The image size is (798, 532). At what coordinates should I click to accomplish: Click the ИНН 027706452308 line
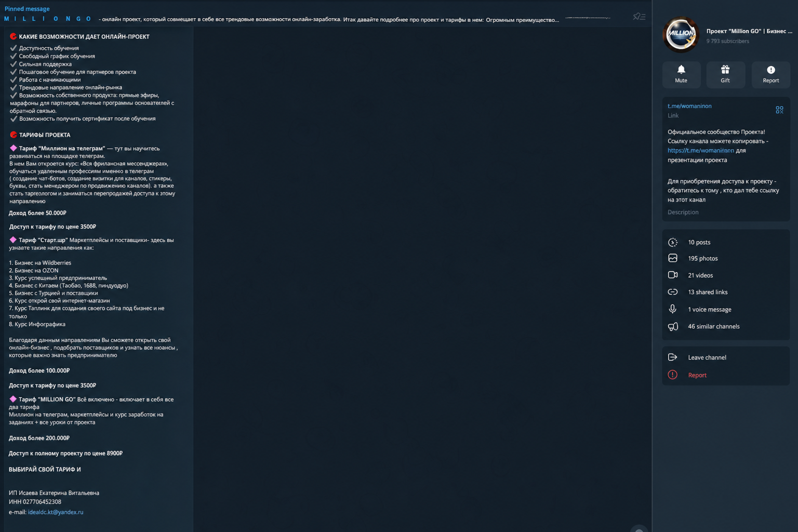point(35,502)
